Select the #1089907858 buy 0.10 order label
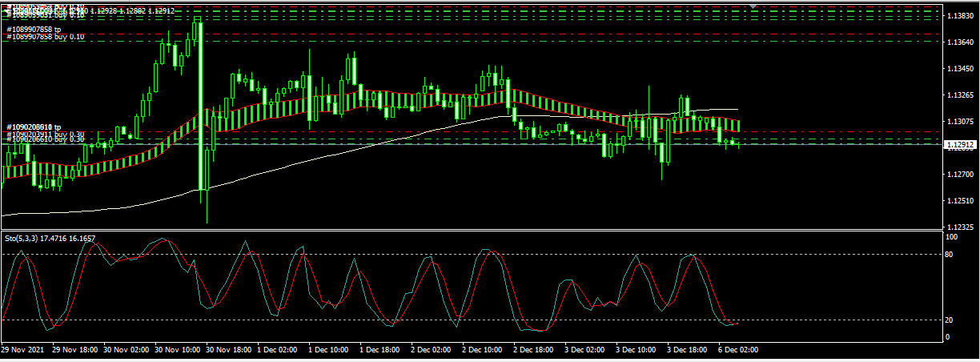 click(45, 37)
